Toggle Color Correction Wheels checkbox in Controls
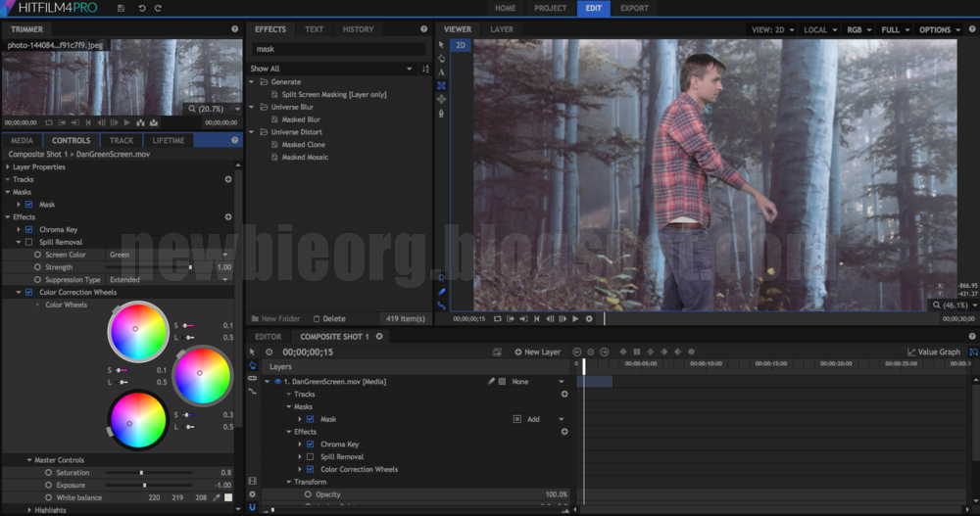 coord(28,292)
